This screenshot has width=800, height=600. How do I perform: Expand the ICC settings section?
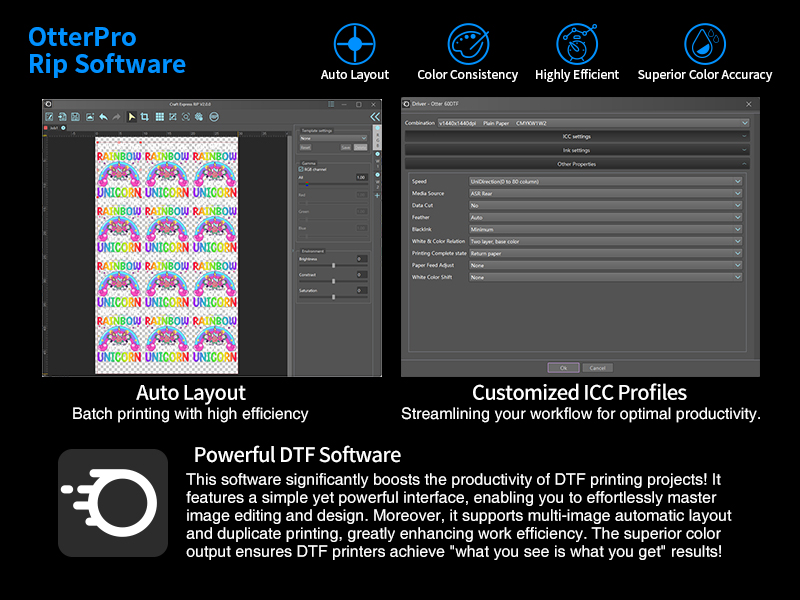point(576,136)
